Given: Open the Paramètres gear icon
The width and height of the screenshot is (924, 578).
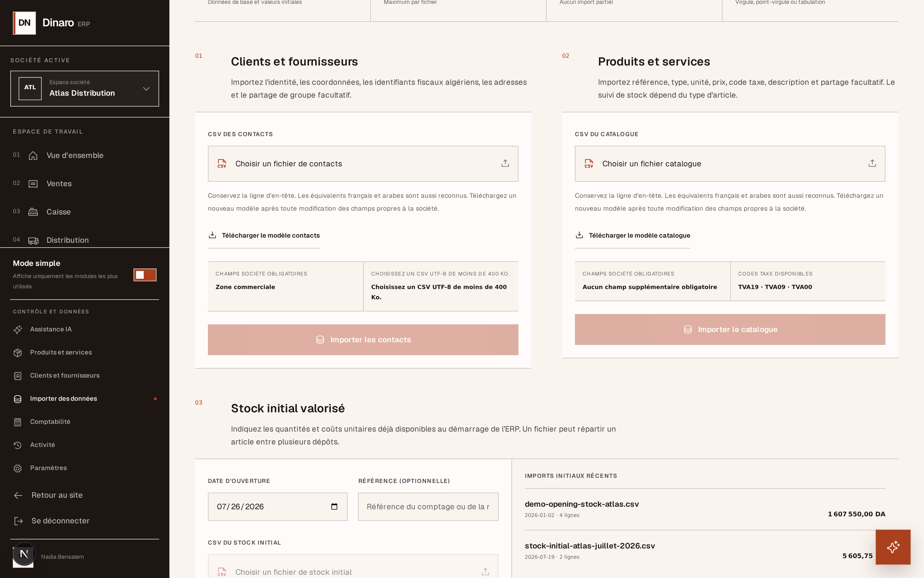Looking at the screenshot, I should 18,468.
